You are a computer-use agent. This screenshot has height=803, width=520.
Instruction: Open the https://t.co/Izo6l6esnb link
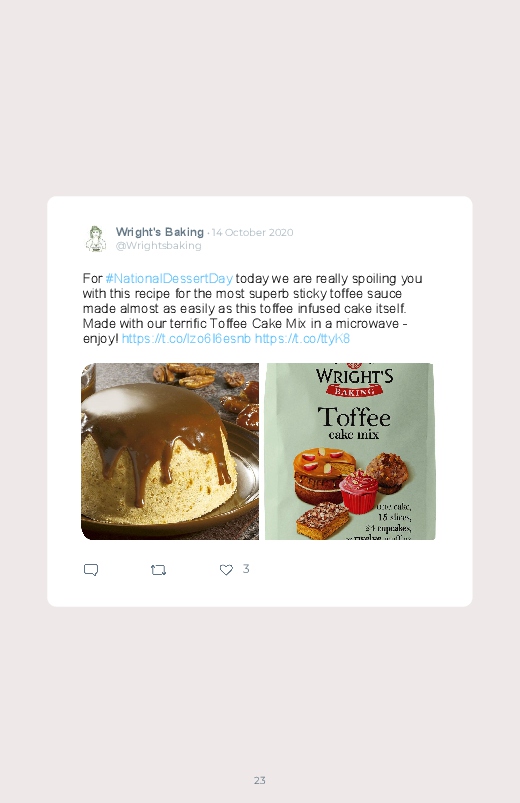click(186, 339)
